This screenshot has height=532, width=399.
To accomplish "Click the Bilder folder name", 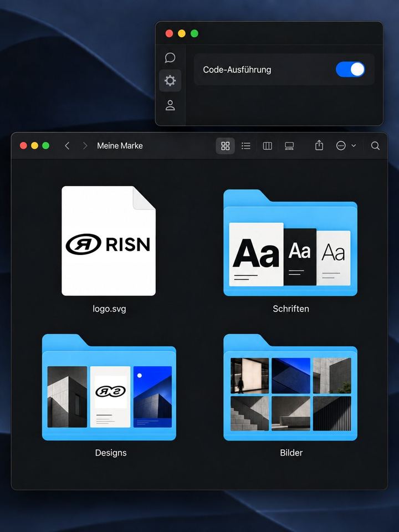I will pos(291,453).
